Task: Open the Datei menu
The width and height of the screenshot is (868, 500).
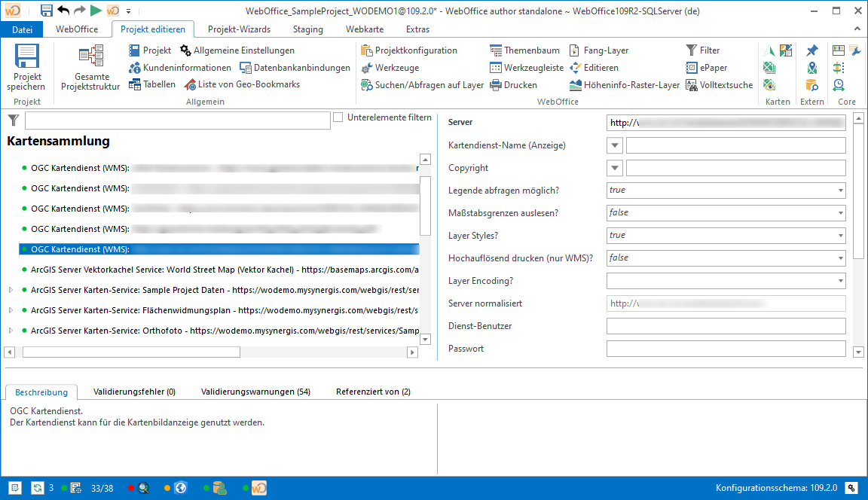Action: point(23,29)
